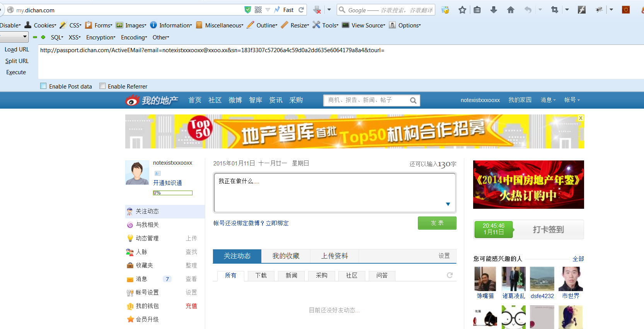The width and height of the screenshot is (644, 329).
Task: Click the crop screenshot tool icon
Action: click(555, 10)
